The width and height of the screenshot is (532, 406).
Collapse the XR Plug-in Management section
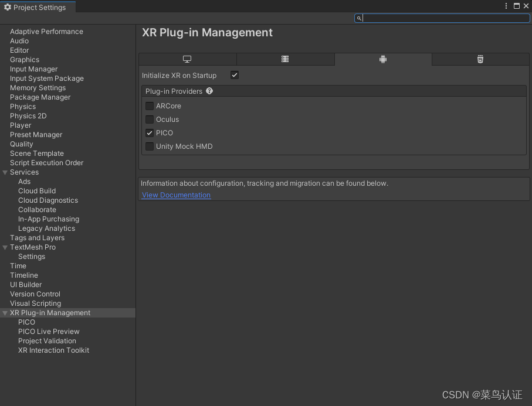(5, 313)
